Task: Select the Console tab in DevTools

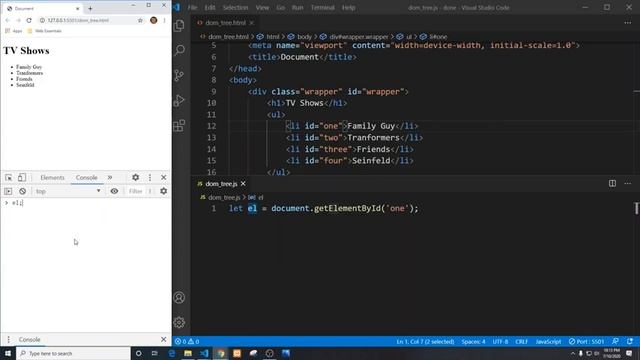Action: click(87, 178)
